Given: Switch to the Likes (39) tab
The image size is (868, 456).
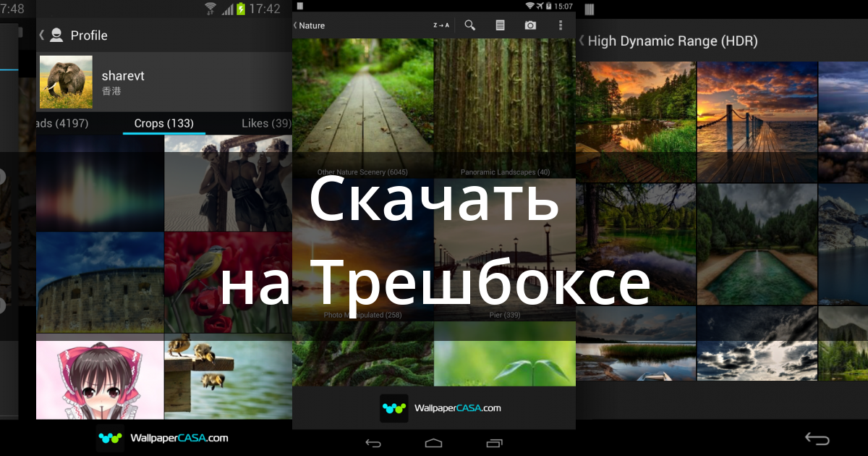Looking at the screenshot, I should coord(266,124).
